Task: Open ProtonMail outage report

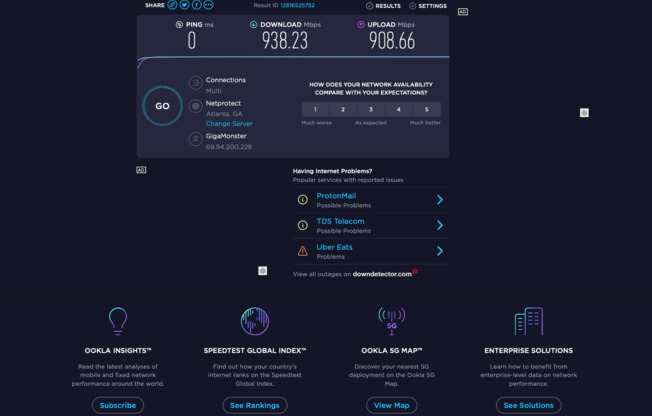Action: click(x=336, y=196)
